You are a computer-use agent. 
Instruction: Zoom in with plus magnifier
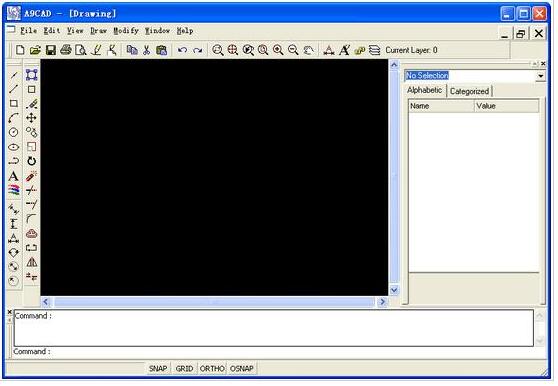click(278, 50)
